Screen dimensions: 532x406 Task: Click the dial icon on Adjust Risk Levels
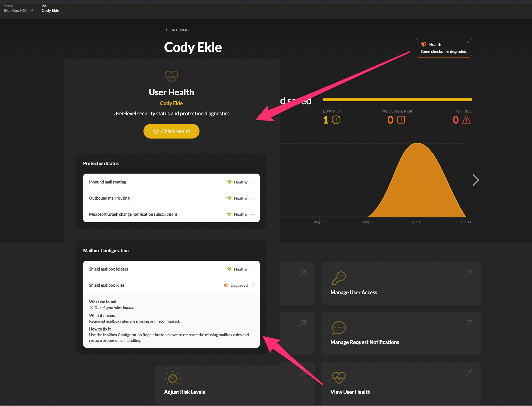(x=173, y=378)
